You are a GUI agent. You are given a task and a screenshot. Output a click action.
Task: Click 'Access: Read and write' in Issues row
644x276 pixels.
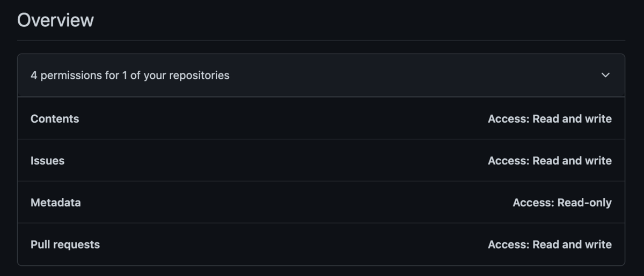pos(550,160)
